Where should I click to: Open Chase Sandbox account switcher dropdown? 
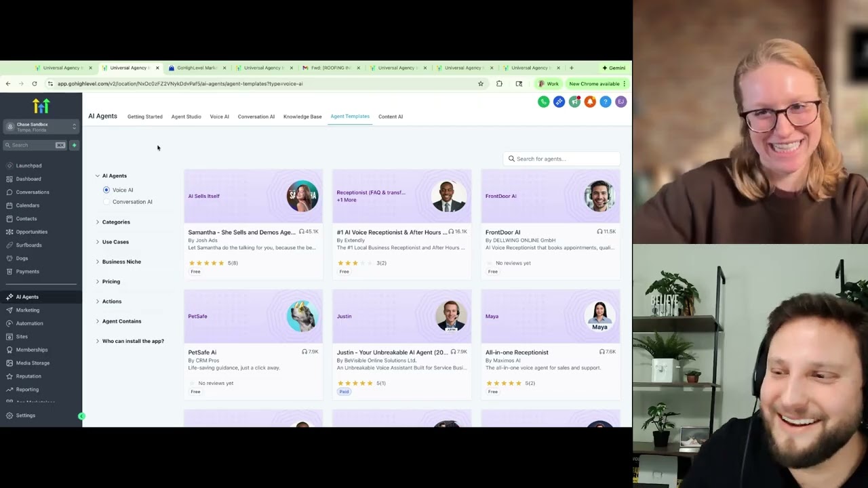click(41, 127)
